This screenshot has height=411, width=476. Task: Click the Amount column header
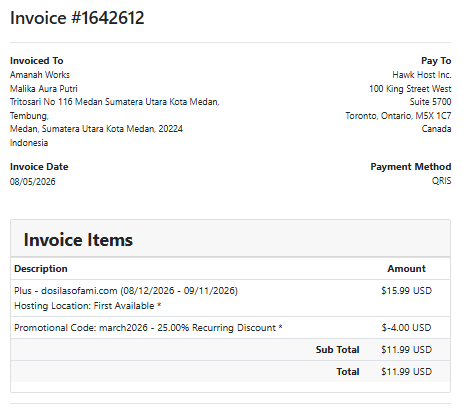[406, 269]
